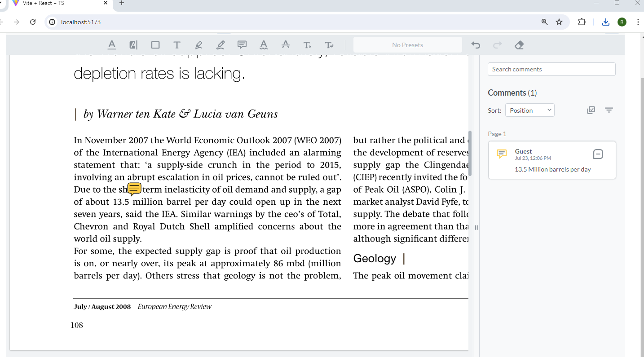
Task: Select the Insert Text markup tool
Action: click(307, 45)
